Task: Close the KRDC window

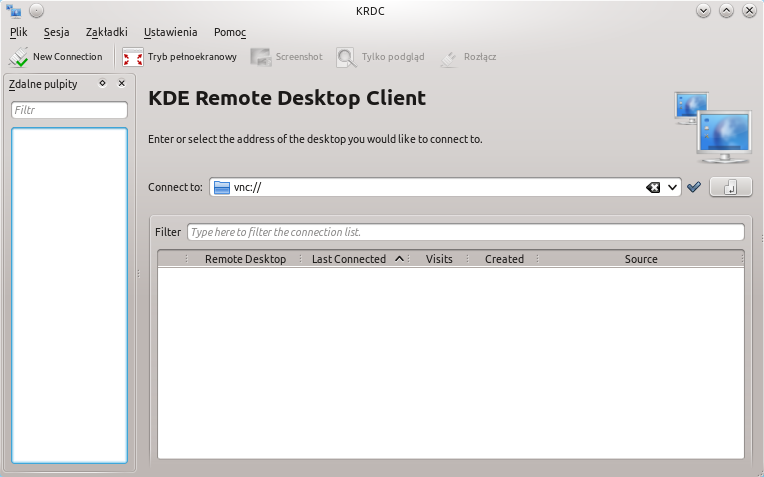Action: point(749,10)
